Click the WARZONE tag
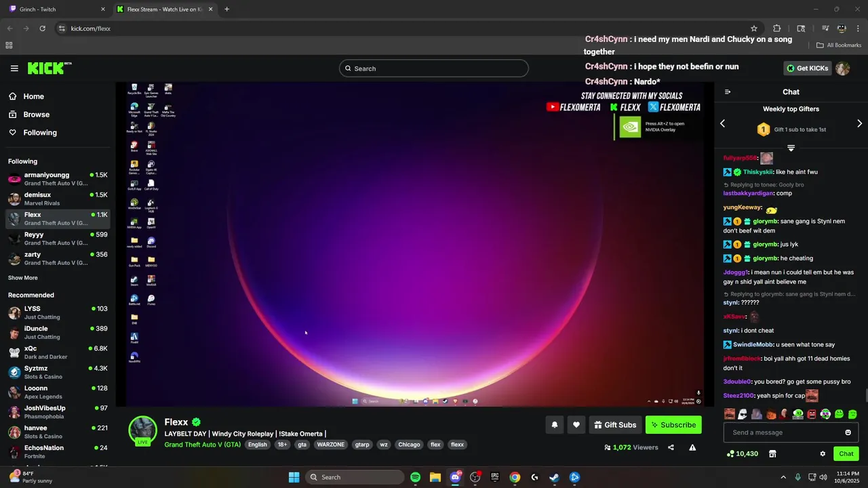868x488 pixels. [x=331, y=445]
